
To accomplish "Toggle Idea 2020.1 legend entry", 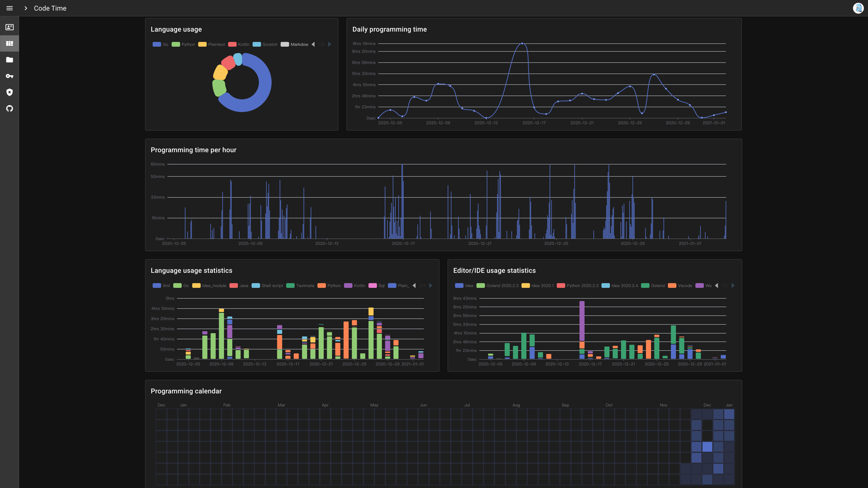I will coord(538,286).
